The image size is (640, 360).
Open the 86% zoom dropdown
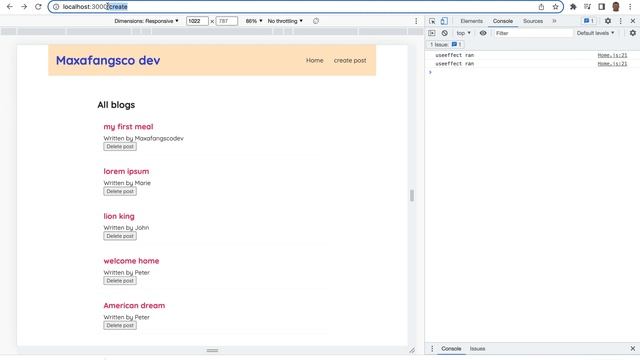(254, 21)
